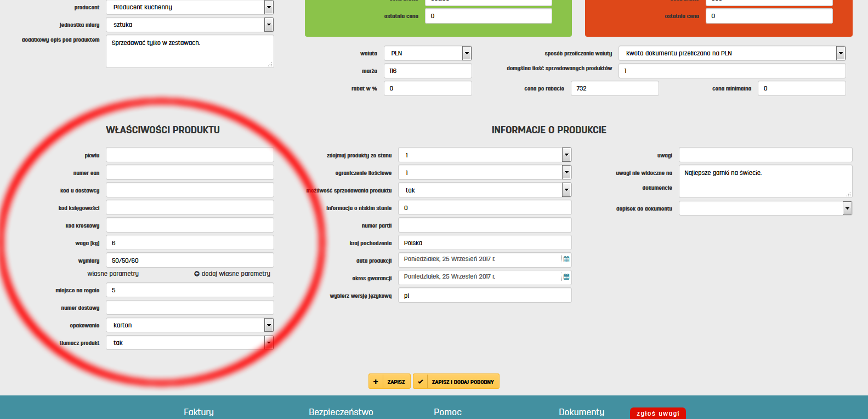868x419 pixels.
Task: Click ZAPISZ I DODAJ PODOBNY button
Action: click(456, 382)
